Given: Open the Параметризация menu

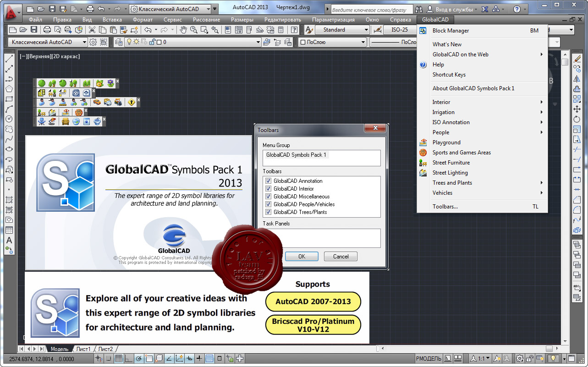Looking at the screenshot, I should click(333, 20).
